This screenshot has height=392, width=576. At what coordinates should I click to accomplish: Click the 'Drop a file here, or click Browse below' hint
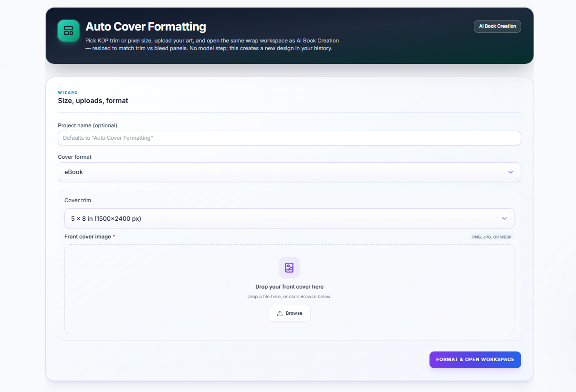click(290, 297)
